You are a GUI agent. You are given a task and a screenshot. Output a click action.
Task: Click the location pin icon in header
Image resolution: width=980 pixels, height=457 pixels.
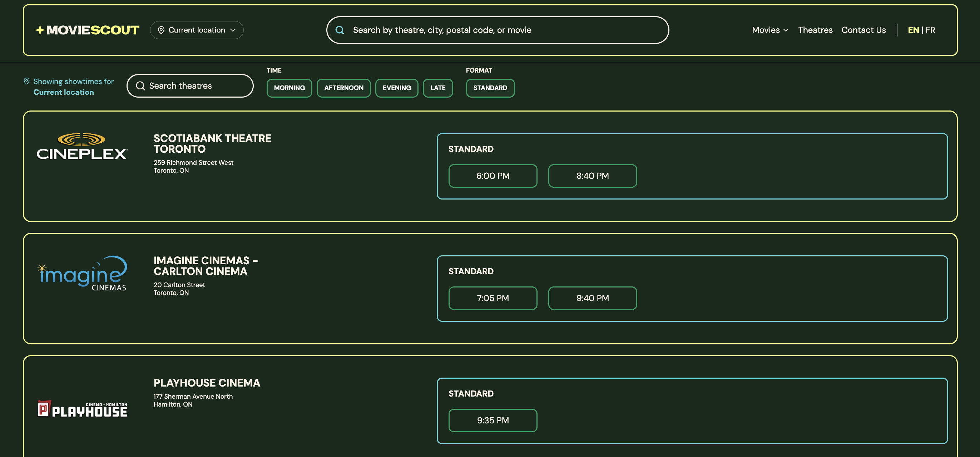point(161,30)
